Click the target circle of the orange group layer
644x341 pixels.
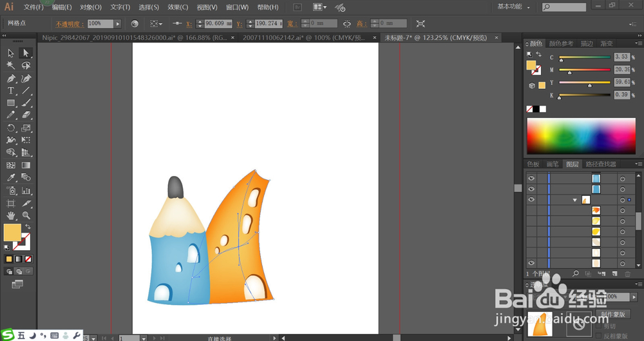point(623,200)
